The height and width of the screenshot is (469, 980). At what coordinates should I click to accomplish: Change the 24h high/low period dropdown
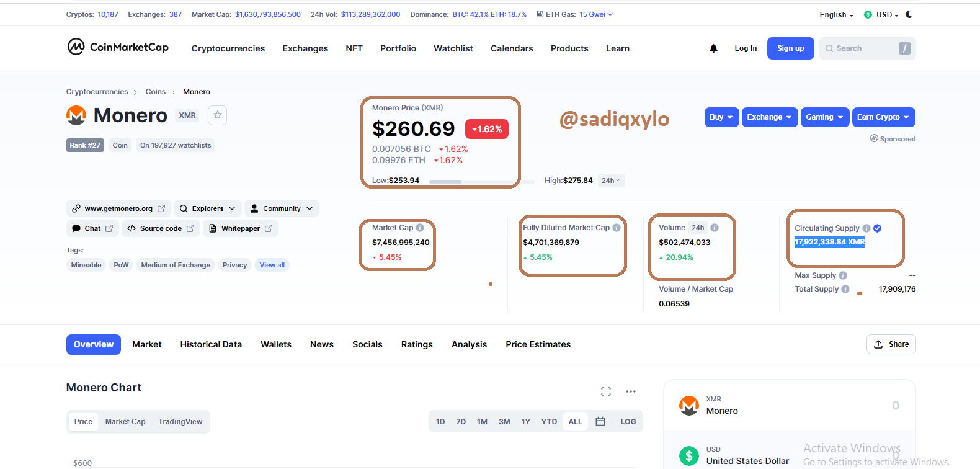click(x=611, y=181)
